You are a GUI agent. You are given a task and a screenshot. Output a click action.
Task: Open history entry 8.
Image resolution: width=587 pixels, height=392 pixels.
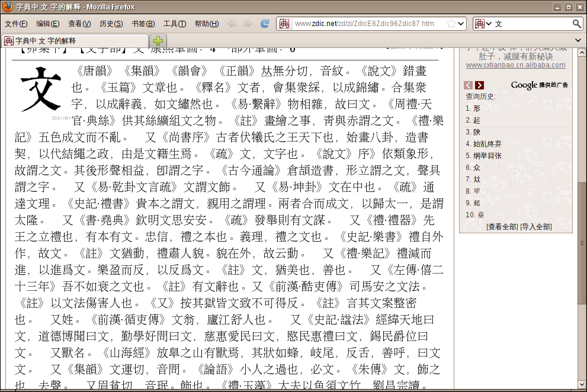473,191
